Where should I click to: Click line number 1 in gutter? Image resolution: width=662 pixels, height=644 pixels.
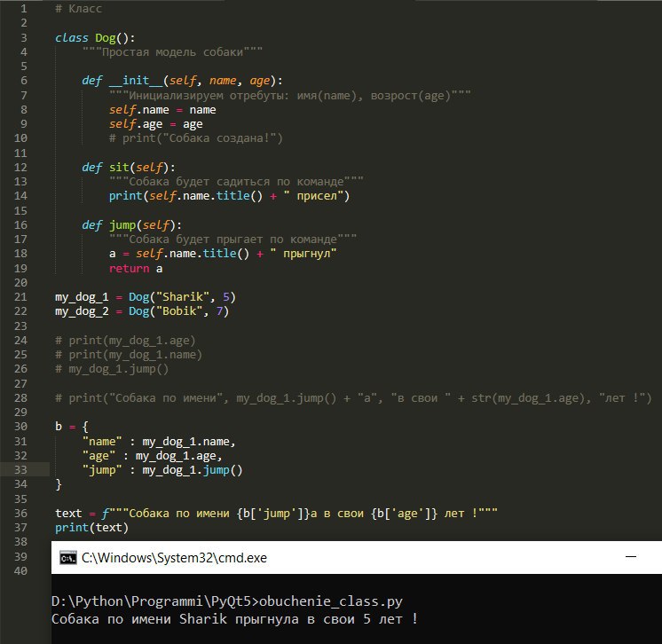coord(24,9)
